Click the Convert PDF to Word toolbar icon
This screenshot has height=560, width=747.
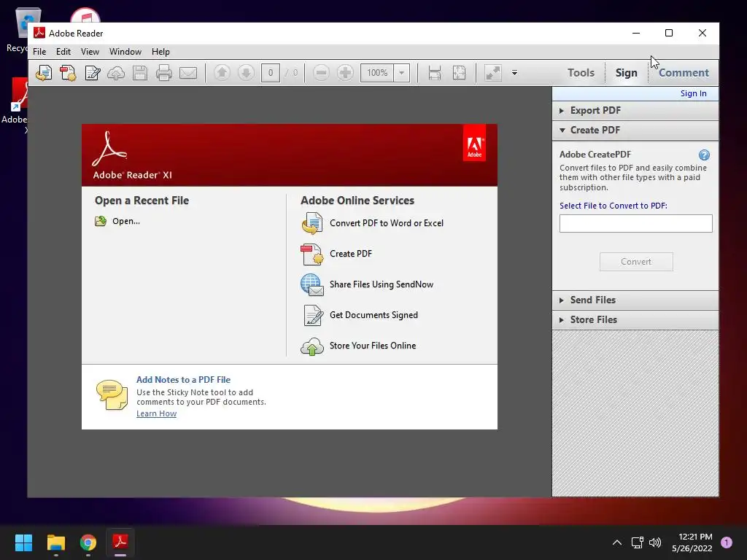click(44, 73)
